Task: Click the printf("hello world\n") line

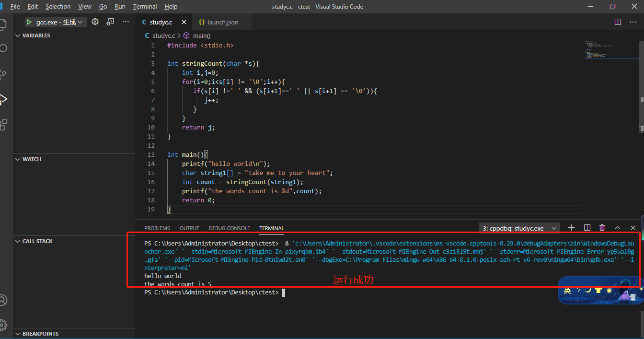Action: (x=226, y=164)
